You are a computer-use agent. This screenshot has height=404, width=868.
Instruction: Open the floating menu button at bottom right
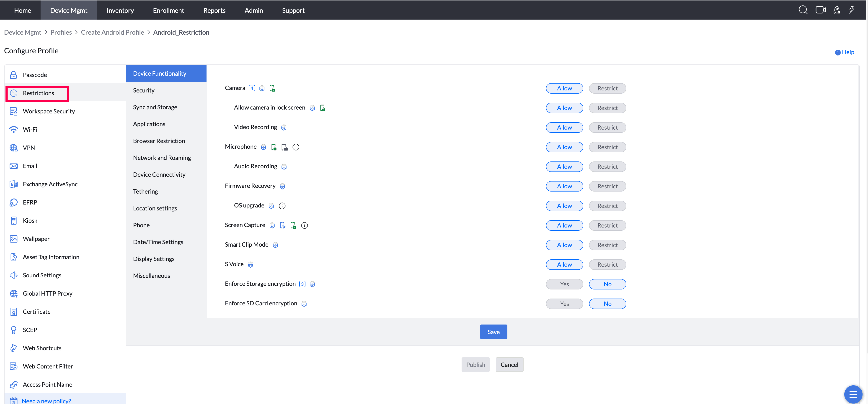(853, 394)
